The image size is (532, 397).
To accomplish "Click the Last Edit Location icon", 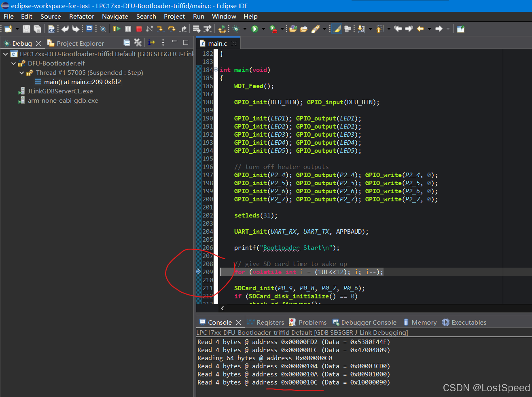I will point(398,29).
